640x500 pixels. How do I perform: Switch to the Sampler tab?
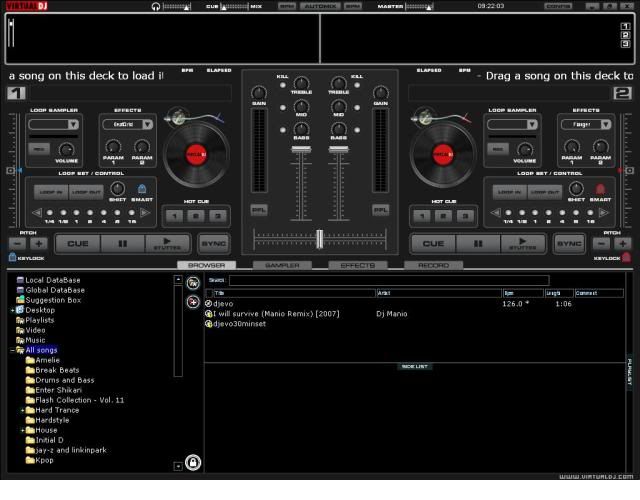[x=282, y=265]
